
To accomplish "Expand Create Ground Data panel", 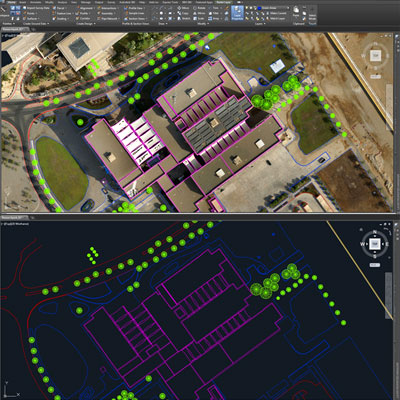I will click(36, 24).
